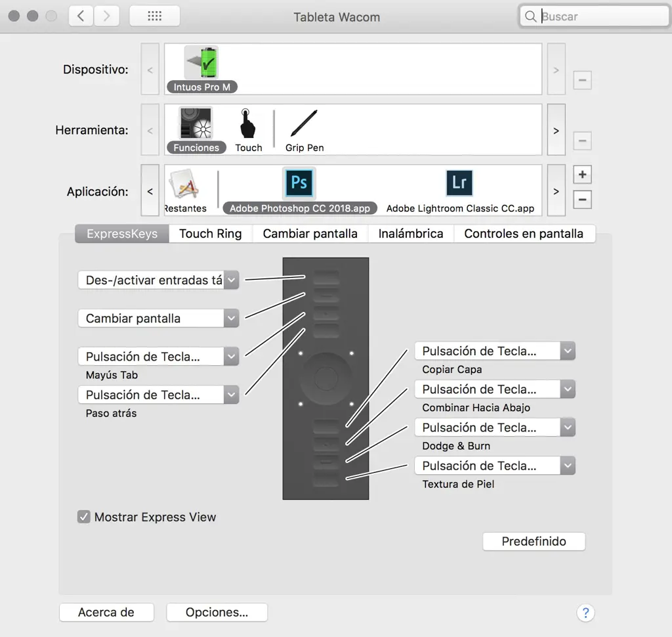Click the help question mark icon

[585, 613]
